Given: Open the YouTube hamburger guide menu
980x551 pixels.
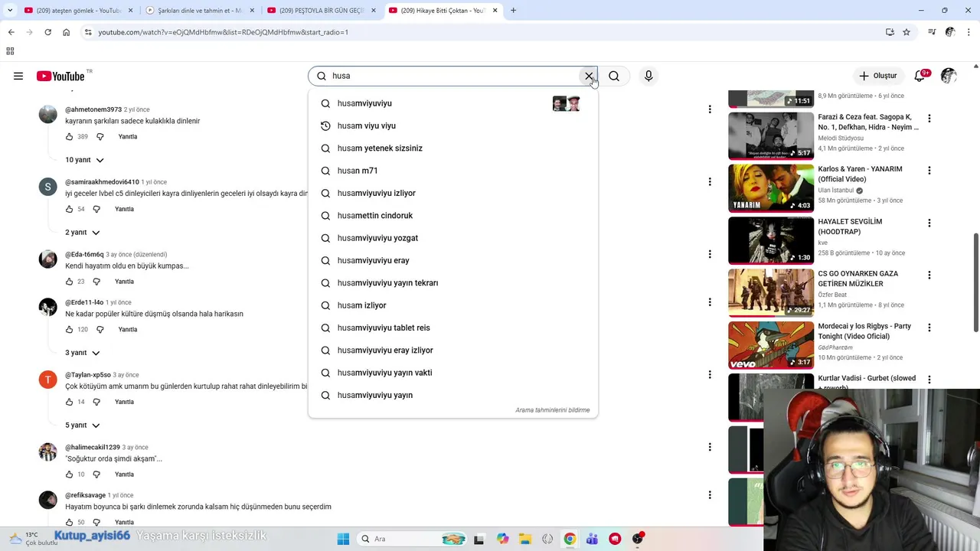Looking at the screenshot, I should coord(18,76).
